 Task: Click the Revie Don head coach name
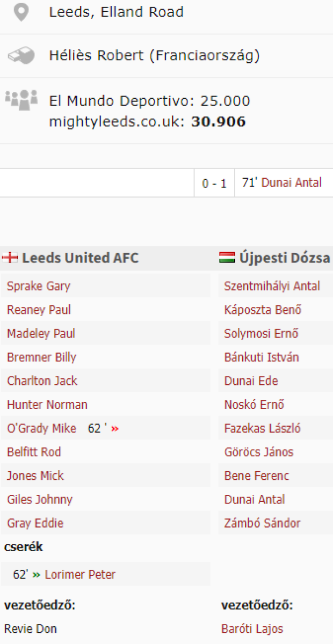point(31,629)
